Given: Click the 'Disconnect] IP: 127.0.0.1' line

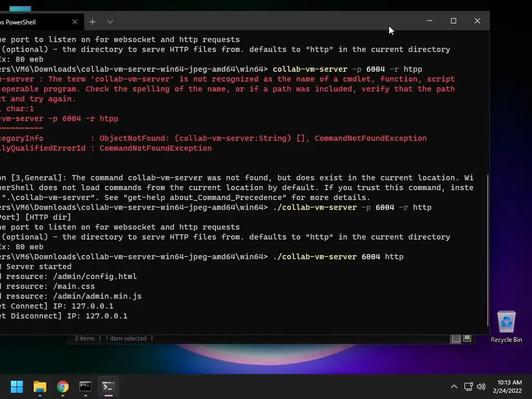Looking at the screenshot, I should [x=64, y=316].
